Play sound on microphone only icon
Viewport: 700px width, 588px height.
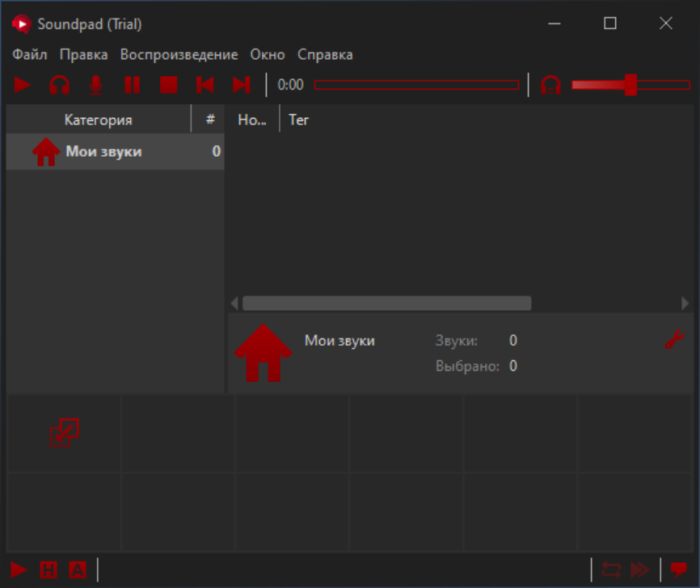coord(95,85)
